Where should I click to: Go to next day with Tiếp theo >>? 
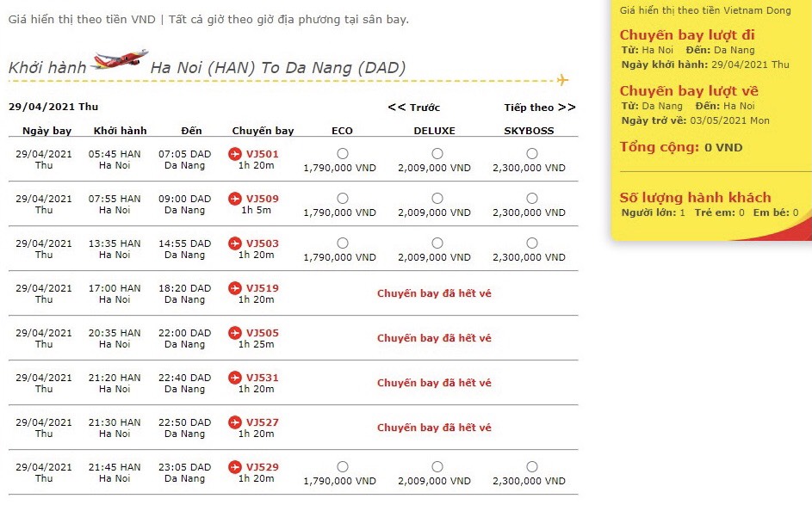click(x=540, y=108)
